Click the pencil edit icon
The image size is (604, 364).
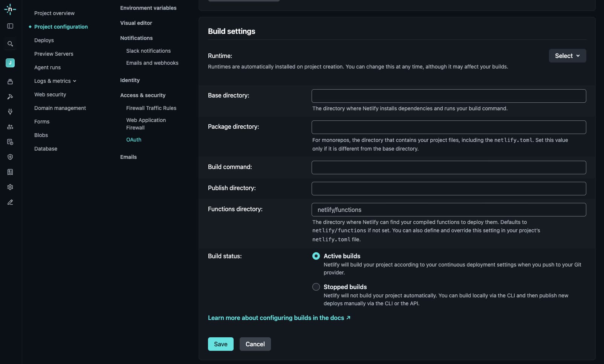click(10, 202)
